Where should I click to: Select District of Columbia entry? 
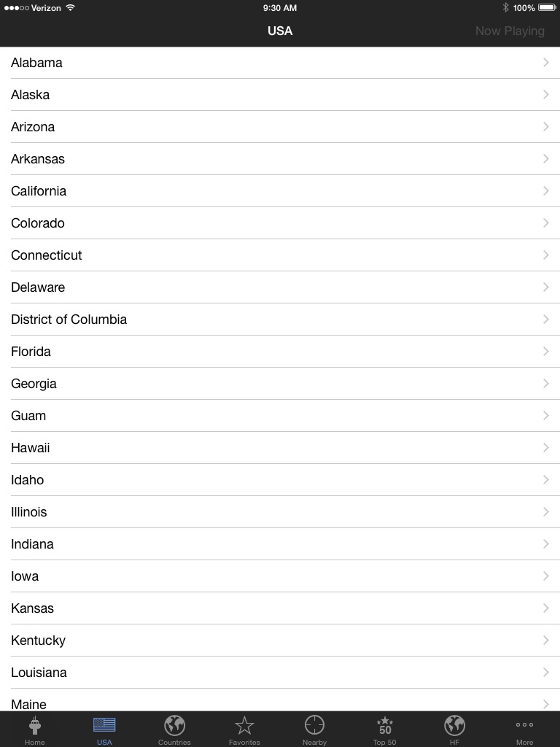(280, 320)
